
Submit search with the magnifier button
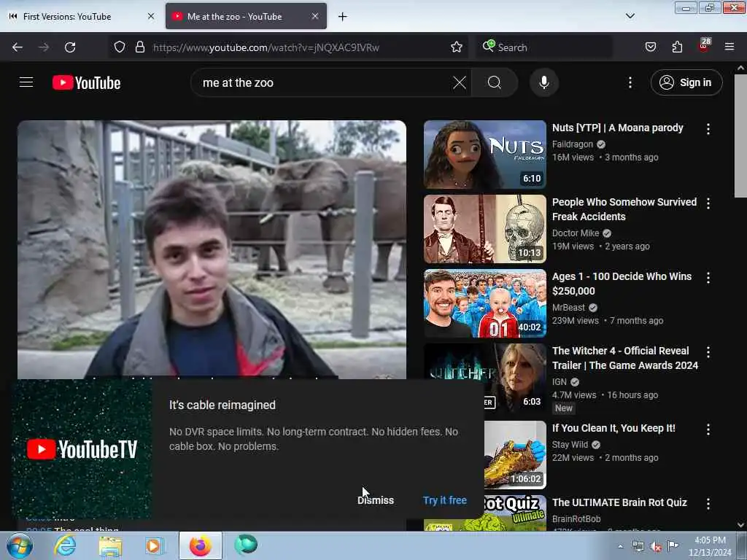(x=494, y=82)
